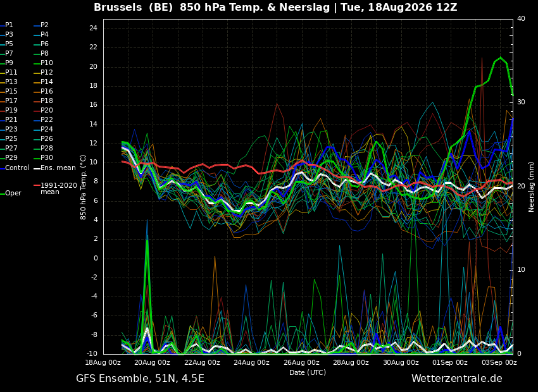Select legend entry P26
Viewport: 538px width, 392px height.
point(47,138)
